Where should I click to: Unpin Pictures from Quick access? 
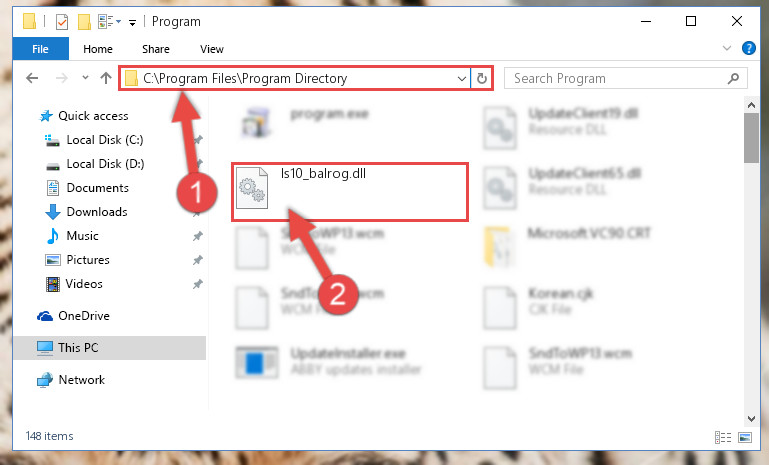pos(197,260)
